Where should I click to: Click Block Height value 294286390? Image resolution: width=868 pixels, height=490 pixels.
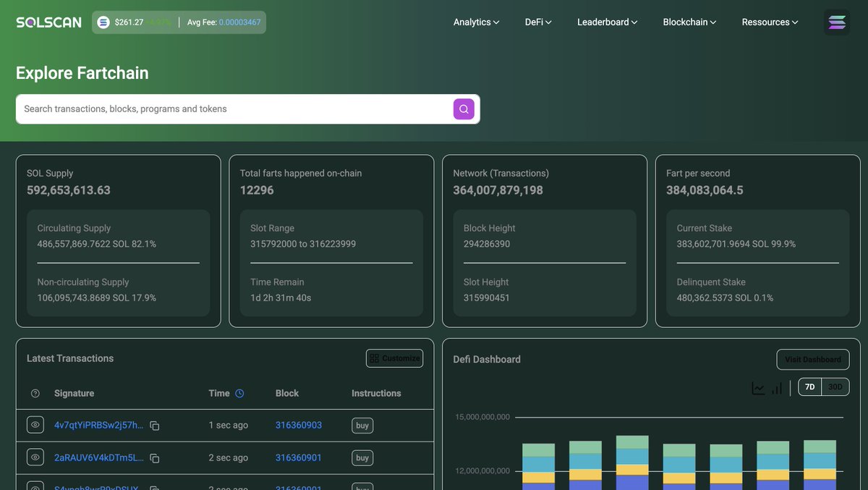pos(487,244)
